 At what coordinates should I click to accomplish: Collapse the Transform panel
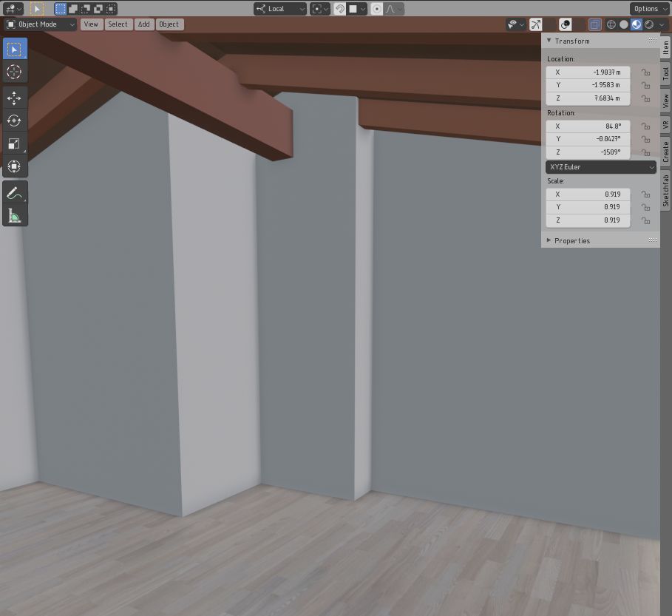click(x=600, y=41)
